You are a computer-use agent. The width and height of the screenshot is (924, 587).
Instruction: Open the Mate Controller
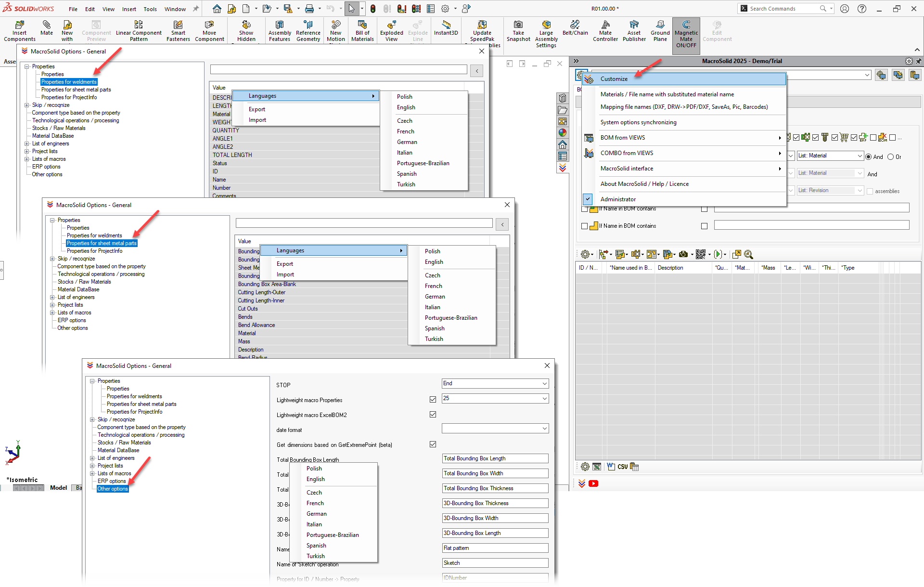(605, 31)
